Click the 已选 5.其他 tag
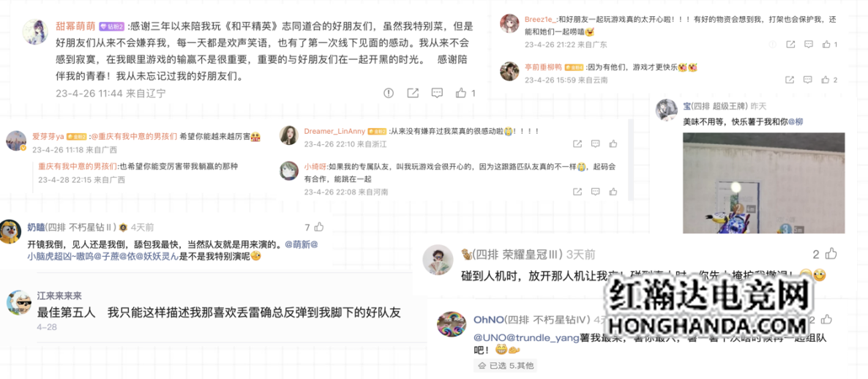Image resolution: width=868 pixels, height=379 pixels. (506, 365)
